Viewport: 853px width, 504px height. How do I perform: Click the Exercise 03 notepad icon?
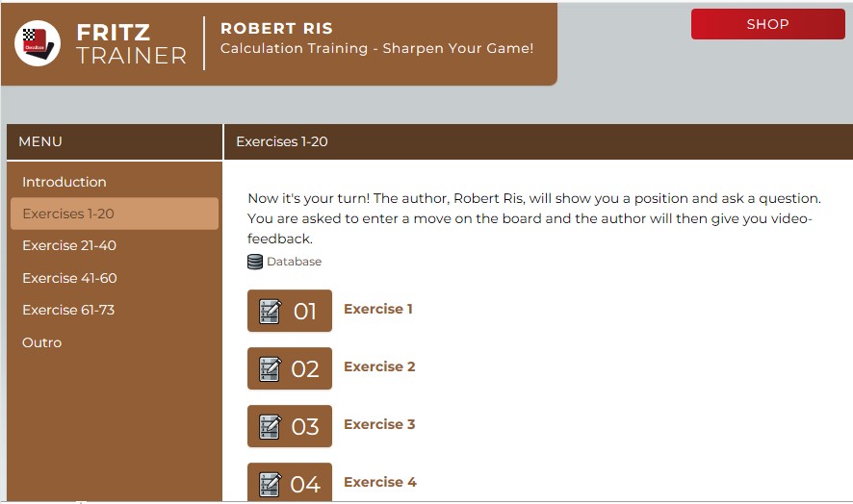coord(270,427)
